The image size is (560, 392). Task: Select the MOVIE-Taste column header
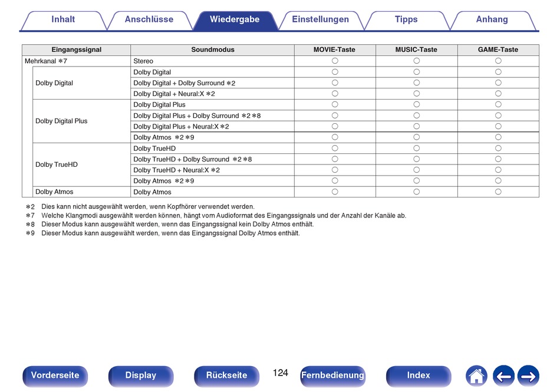point(335,50)
